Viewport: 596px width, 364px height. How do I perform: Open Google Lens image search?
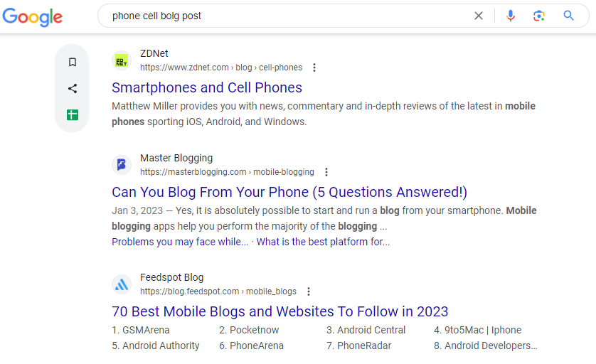coord(538,16)
